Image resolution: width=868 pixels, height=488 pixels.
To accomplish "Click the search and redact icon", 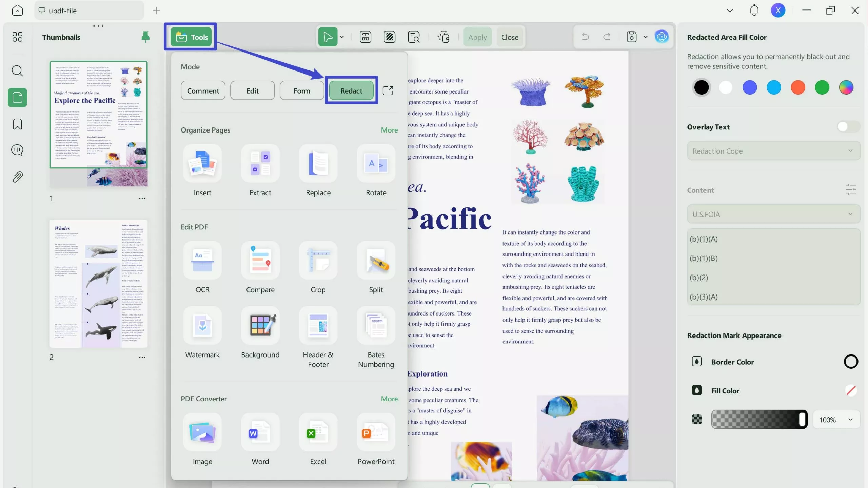I will pyautogui.click(x=414, y=37).
